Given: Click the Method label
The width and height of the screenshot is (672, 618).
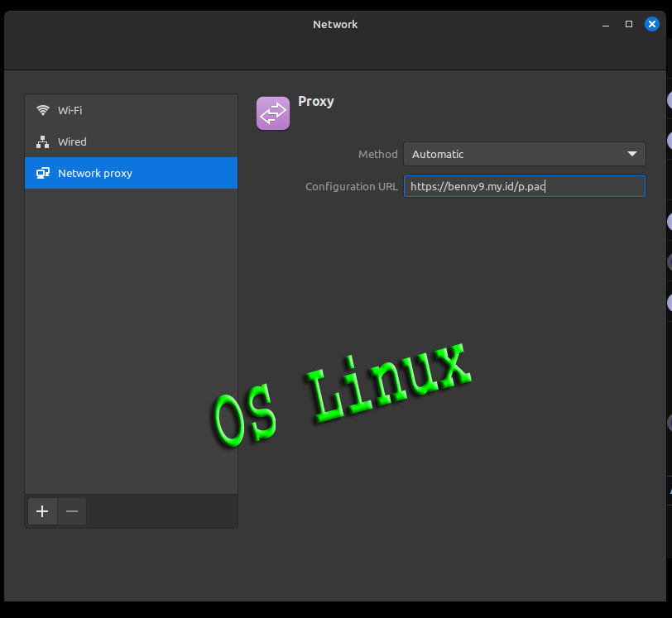Looking at the screenshot, I should pos(378,154).
